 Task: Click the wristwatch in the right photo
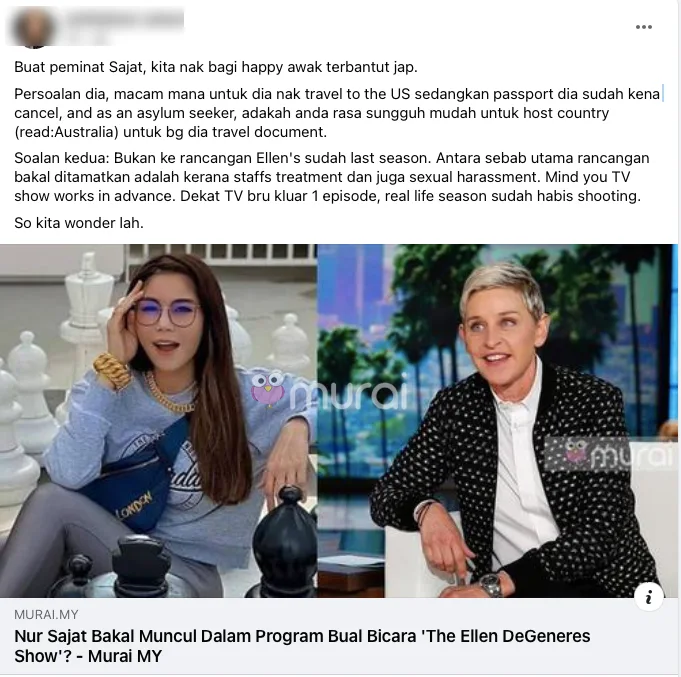point(492,585)
